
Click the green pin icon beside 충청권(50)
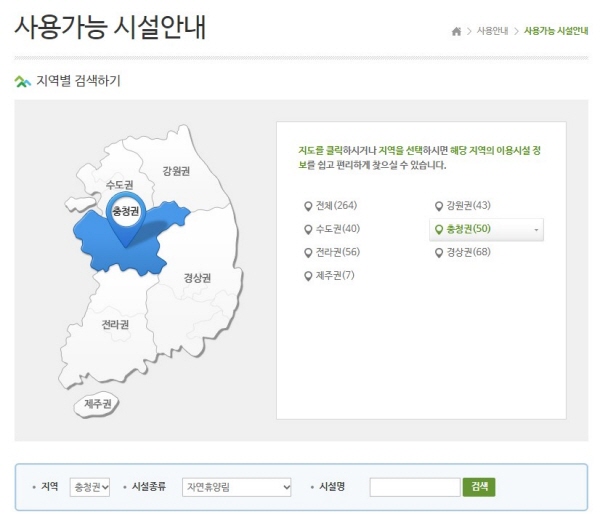pyautogui.click(x=439, y=230)
